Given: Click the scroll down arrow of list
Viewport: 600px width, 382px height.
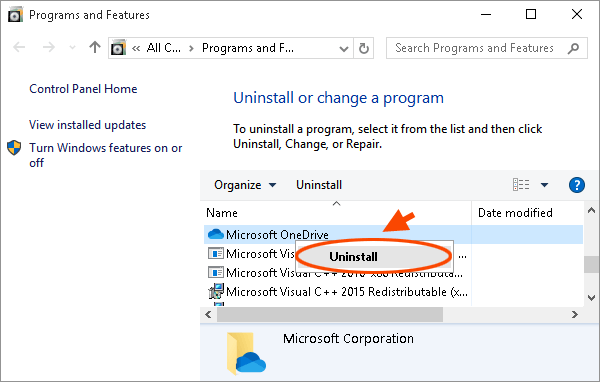Looking at the screenshot, I should [x=591, y=298].
